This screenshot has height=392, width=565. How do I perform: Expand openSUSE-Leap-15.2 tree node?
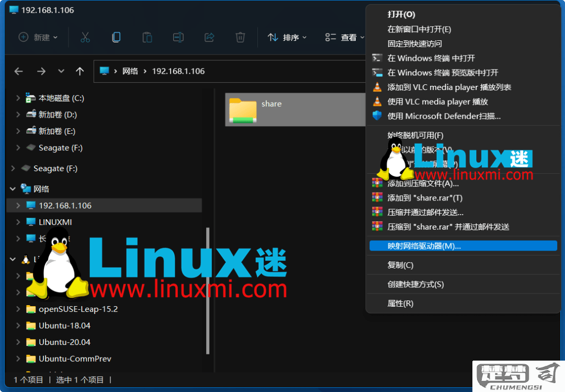pos(18,309)
